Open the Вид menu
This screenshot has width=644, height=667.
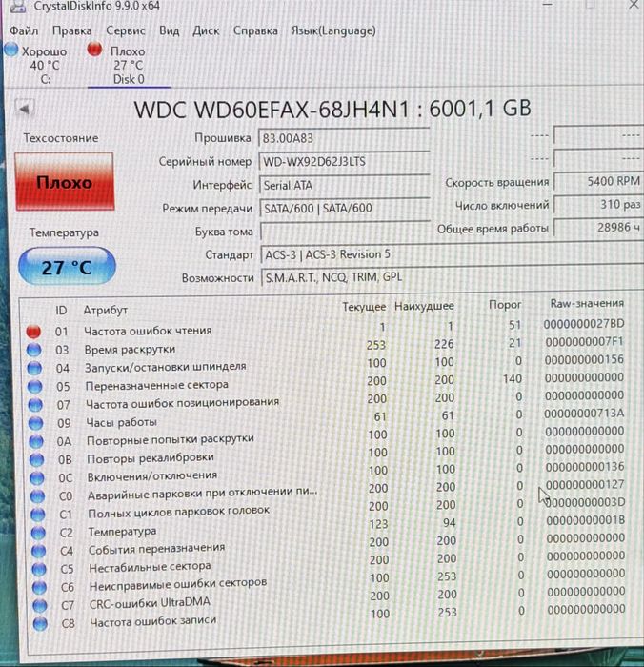pyautogui.click(x=169, y=30)
